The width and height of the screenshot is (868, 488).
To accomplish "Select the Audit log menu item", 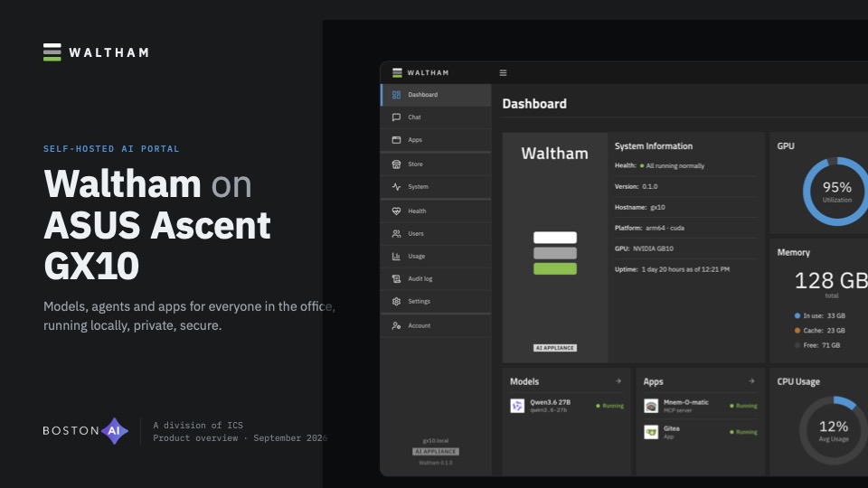I will pos(436,279).
